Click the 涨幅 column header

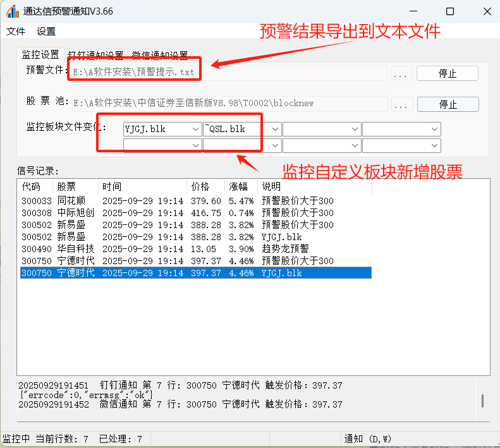[x=238, y=187]
